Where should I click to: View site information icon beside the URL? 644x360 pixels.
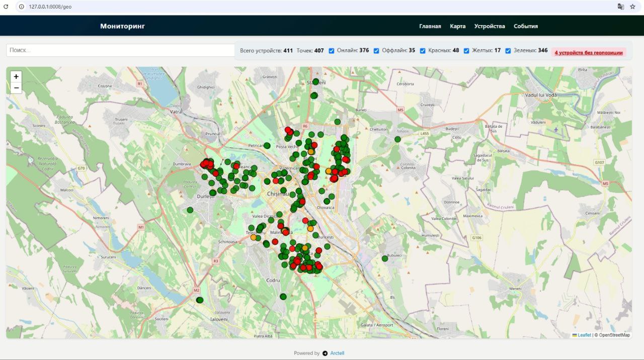22,7
